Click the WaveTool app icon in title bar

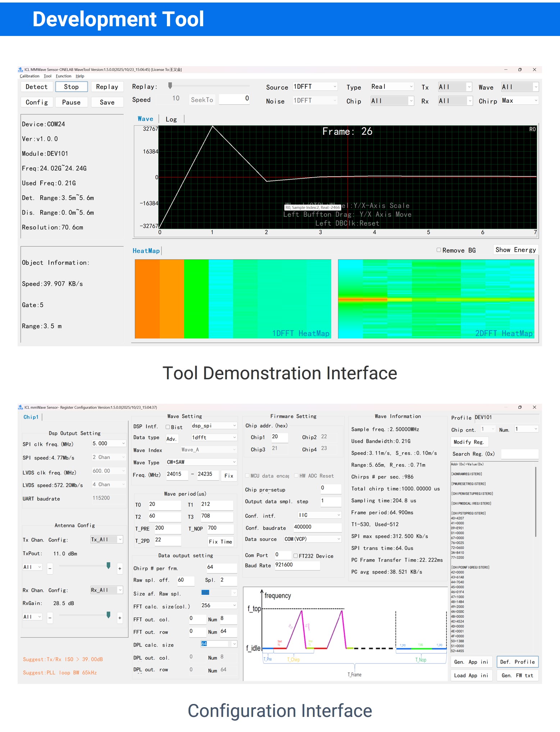[21, 69]
